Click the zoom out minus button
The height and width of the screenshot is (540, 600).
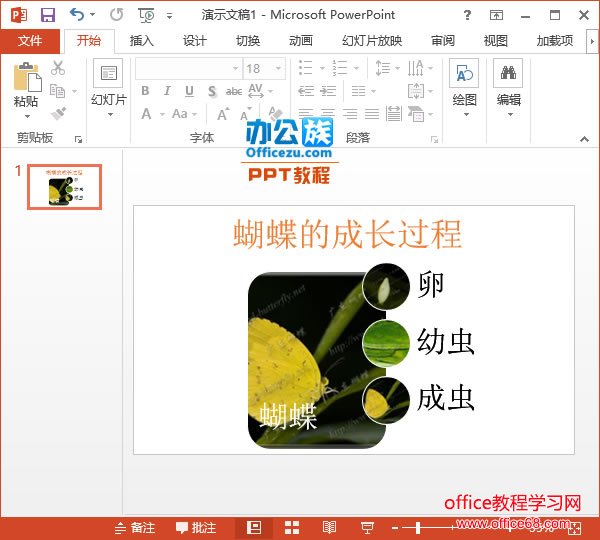(396, 529)
